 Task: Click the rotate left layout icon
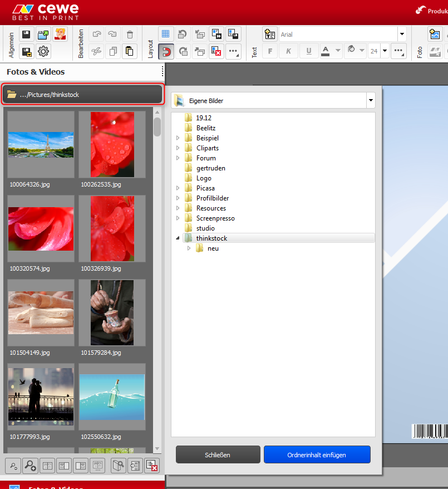pos(183,35)
